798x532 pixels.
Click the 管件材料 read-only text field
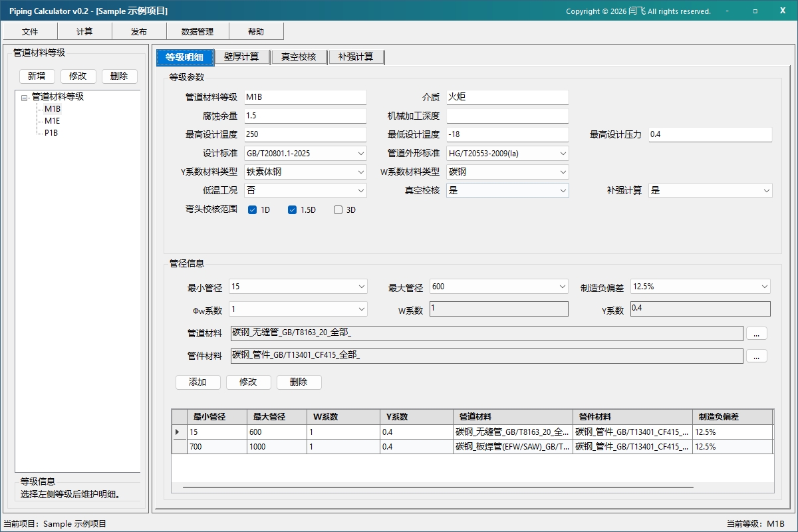coord(487,356)
